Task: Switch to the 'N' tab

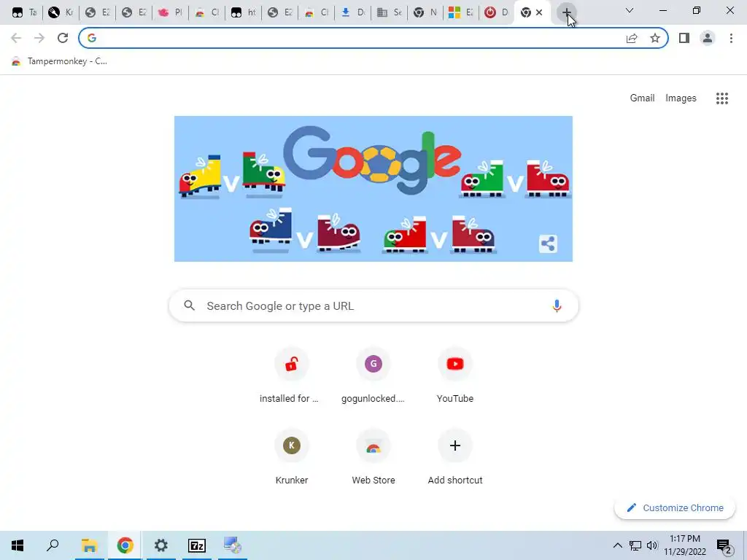Action: click(425, 12)
